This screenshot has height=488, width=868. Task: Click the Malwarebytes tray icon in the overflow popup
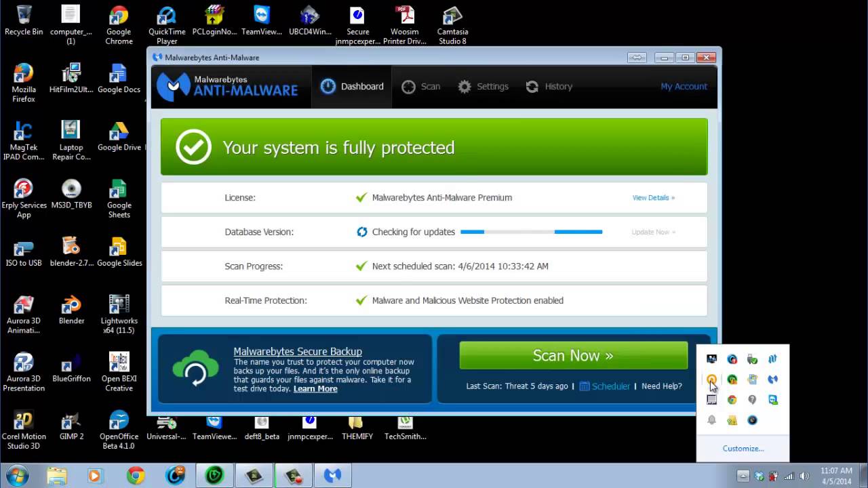click(x=772, y=380)
